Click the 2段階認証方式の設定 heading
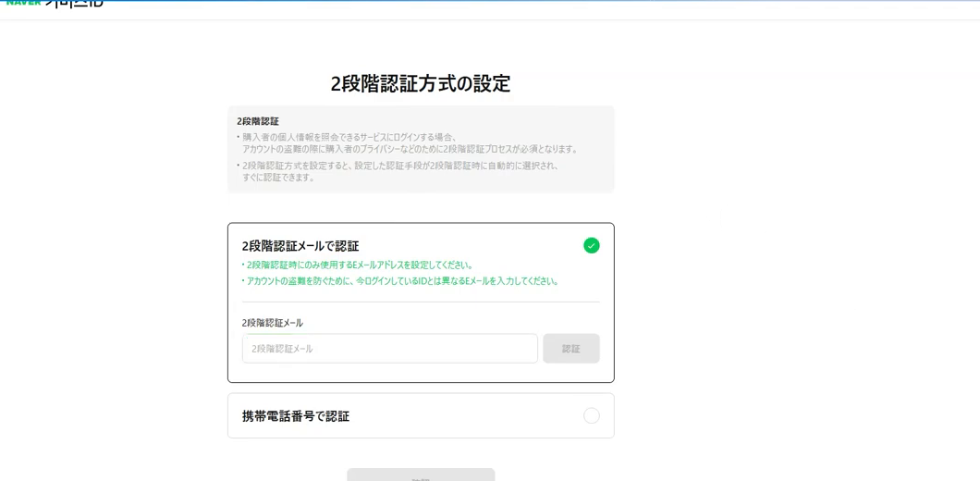Image resolution: width=980 pixels, height=481 pixels. [x=421, y=84]
